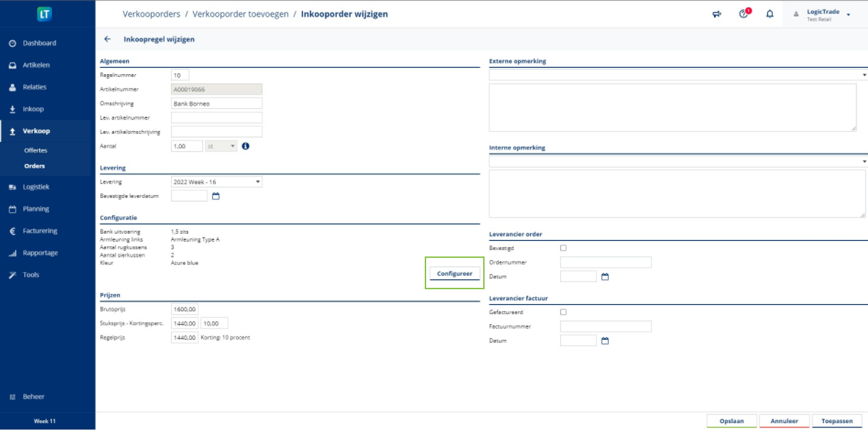Open calendar for Bevestigde leverdatum
The width and height of the screenshot is (868, 431).
(x=216, y=196)
